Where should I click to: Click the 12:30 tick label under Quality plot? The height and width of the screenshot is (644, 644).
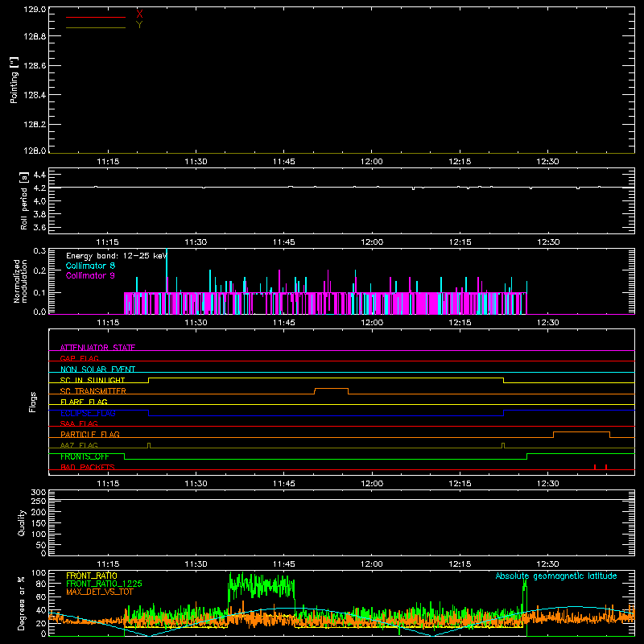pos(547,564)
